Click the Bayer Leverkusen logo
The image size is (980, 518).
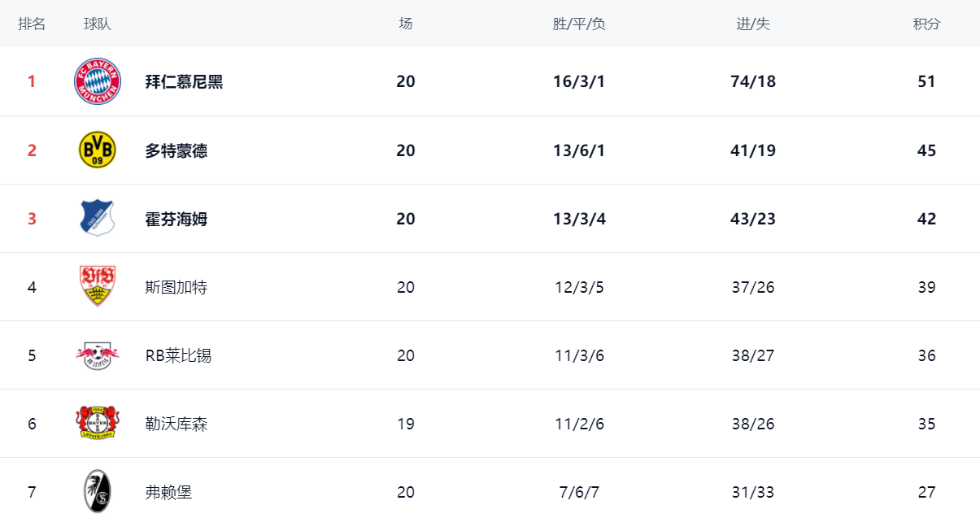coord(98,424)
